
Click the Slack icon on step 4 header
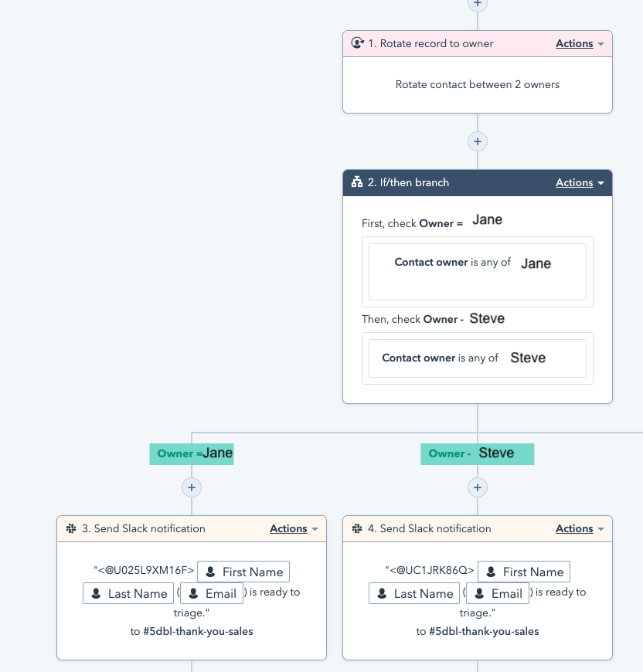click(x=357, y=528)
